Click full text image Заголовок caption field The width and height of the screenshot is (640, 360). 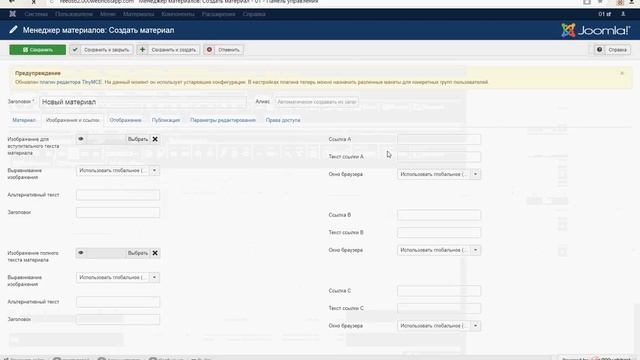[118, 320]
